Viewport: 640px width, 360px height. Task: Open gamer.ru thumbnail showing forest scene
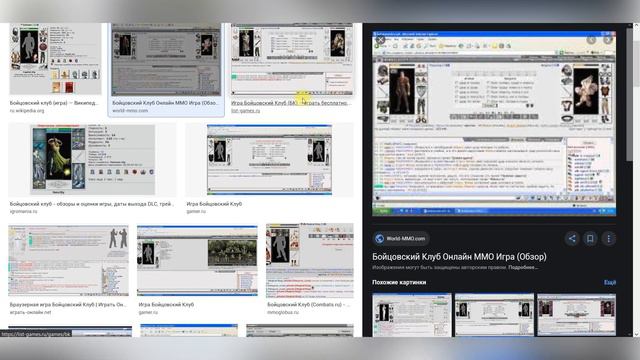click(x=197, y=260)
